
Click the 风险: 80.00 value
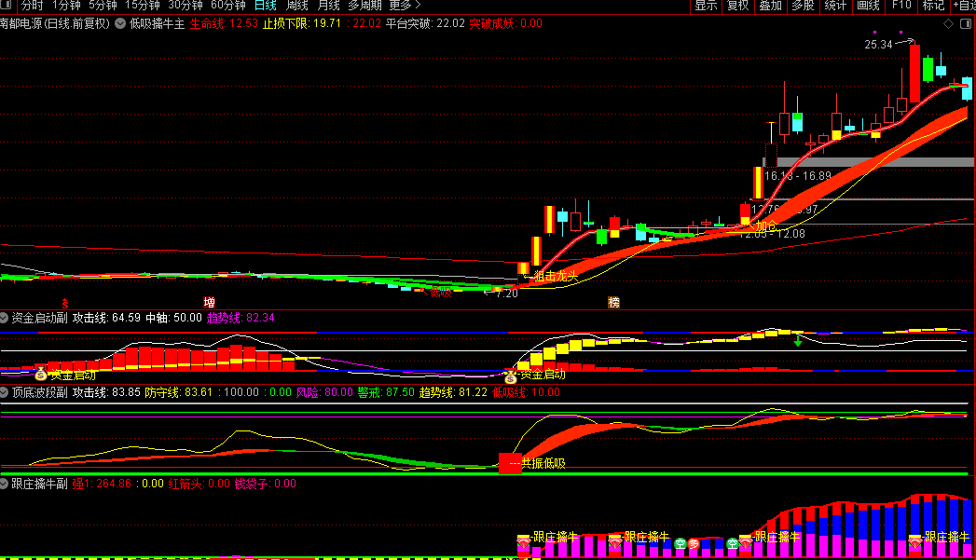pos(324,392)
